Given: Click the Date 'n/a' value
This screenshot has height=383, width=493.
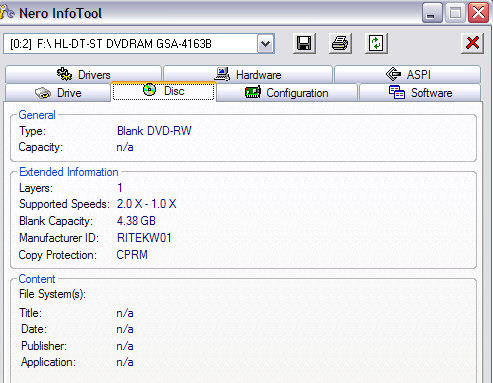Looking at the screenshot, I should [125, 329].
